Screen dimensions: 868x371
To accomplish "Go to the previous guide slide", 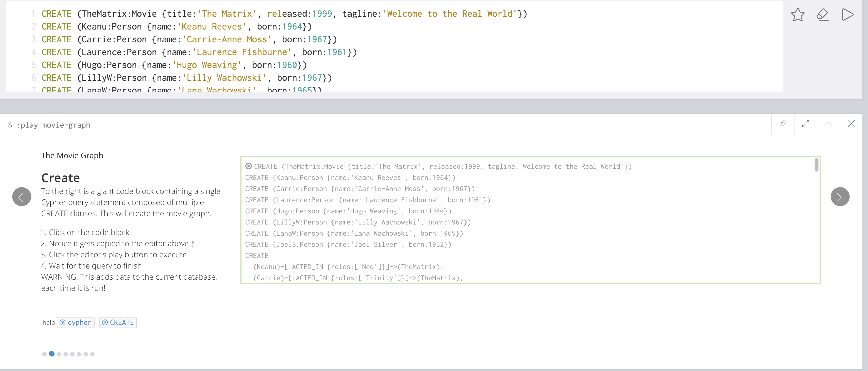I will [22, 197].
